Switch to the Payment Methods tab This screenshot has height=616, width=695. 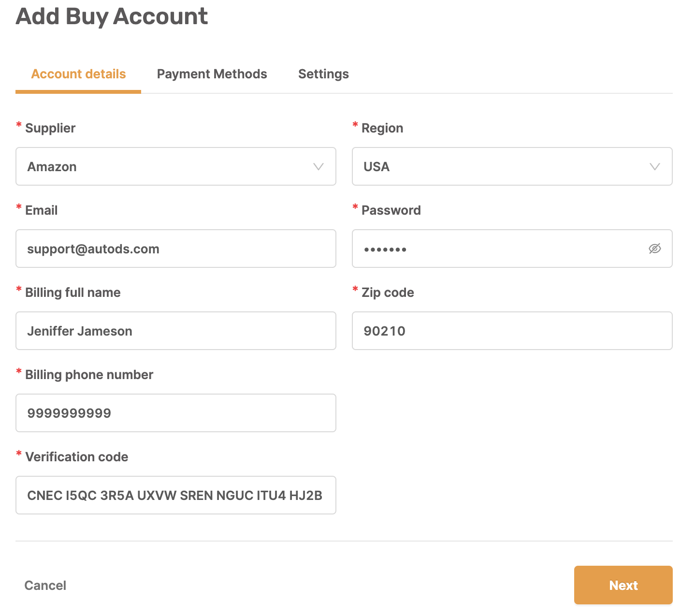tap(212, 74)
